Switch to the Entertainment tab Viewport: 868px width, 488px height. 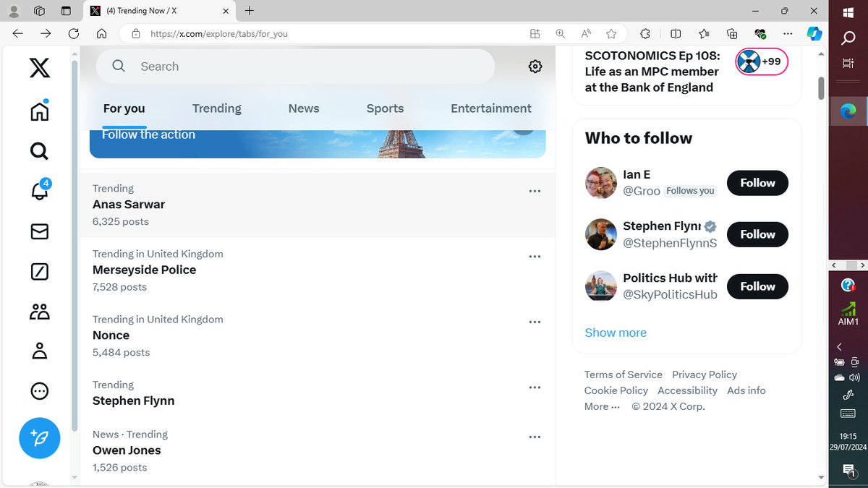click(491, 108)
